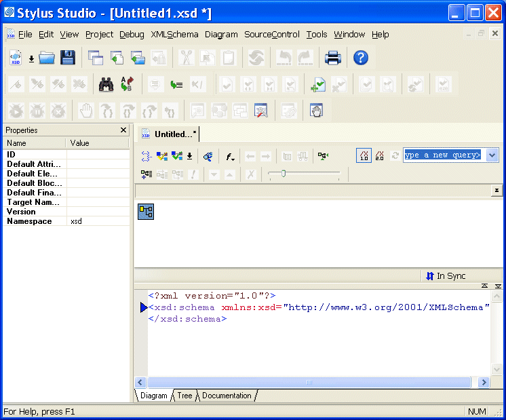
Task: Open the function f dropdown
Action: point(231,156)
